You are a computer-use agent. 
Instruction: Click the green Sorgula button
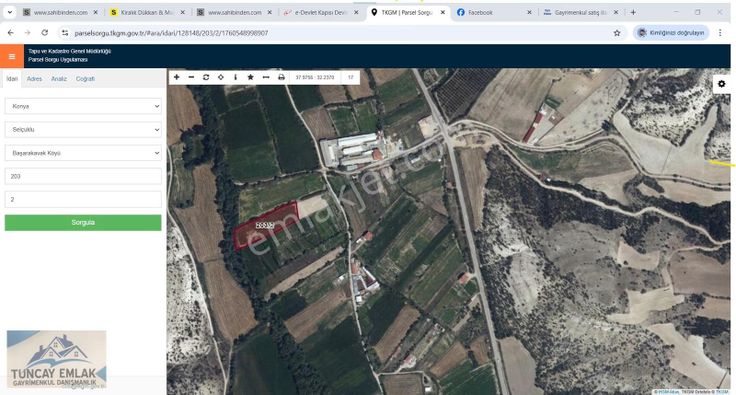83,223
